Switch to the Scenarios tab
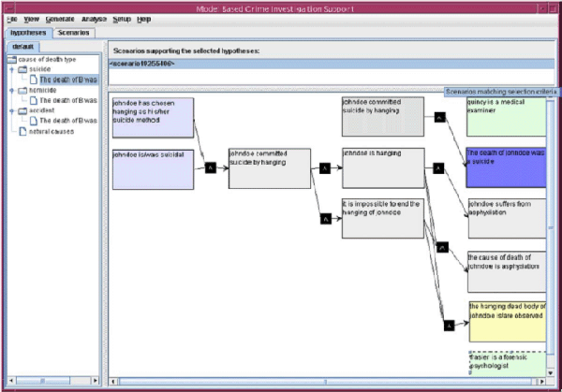The width and height of the screenshot is (562, 392). tap(73, 31)
